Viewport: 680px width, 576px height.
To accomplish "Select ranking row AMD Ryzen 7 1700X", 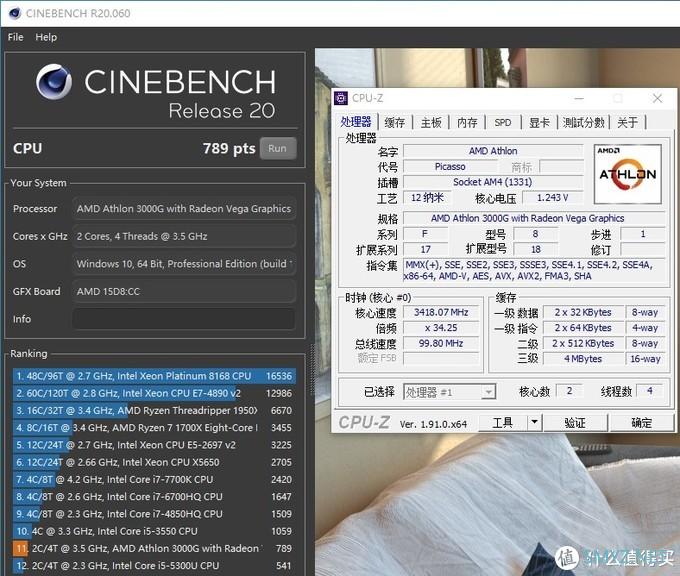I will 154,428.
